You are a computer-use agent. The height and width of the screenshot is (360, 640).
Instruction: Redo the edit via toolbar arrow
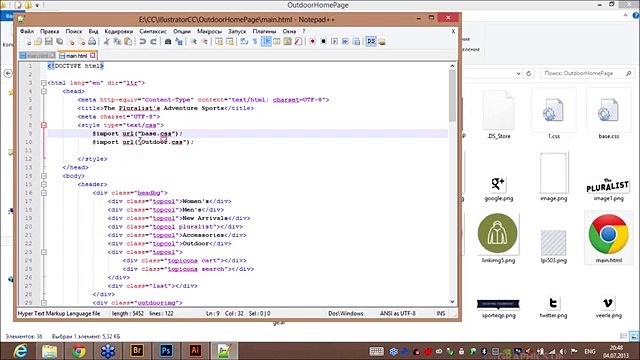tap(153, 42)
